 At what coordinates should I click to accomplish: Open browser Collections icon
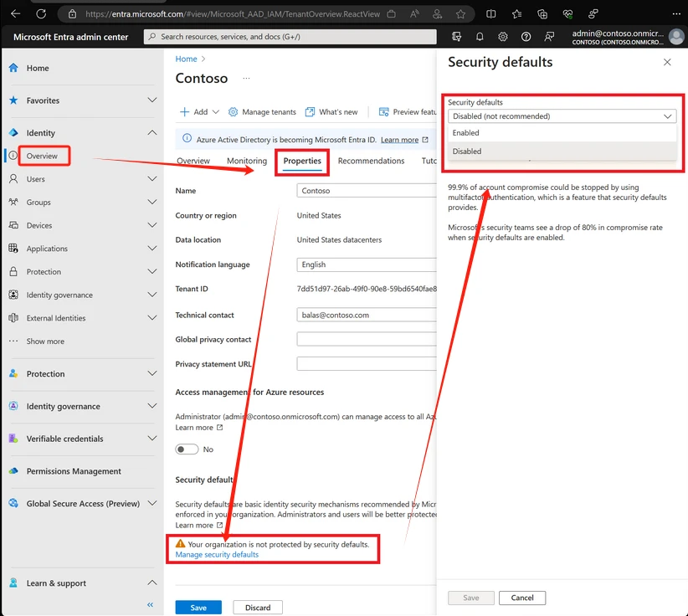pos(542,14)
